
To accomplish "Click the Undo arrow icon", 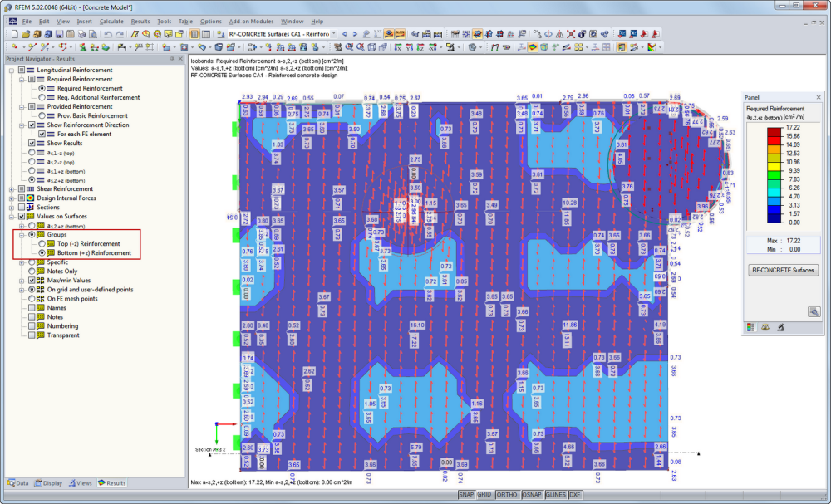I will pos(107,34).
